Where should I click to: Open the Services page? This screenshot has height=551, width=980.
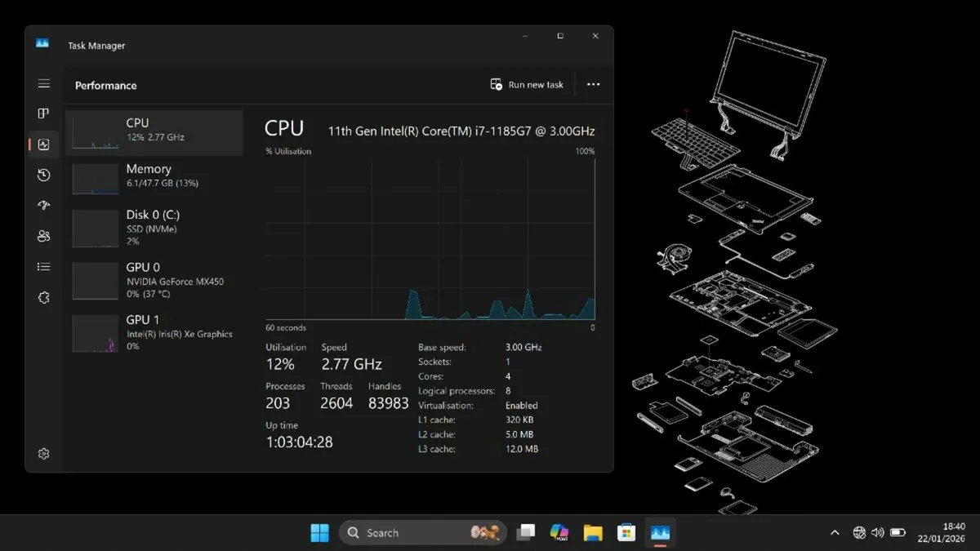43,297
